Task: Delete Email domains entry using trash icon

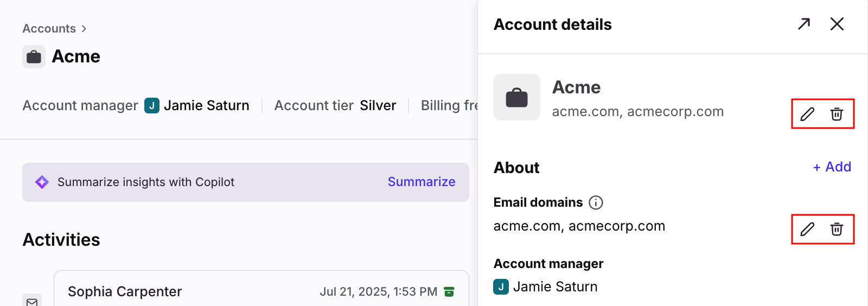Action: pyautogui.click(x=837, y=229)
